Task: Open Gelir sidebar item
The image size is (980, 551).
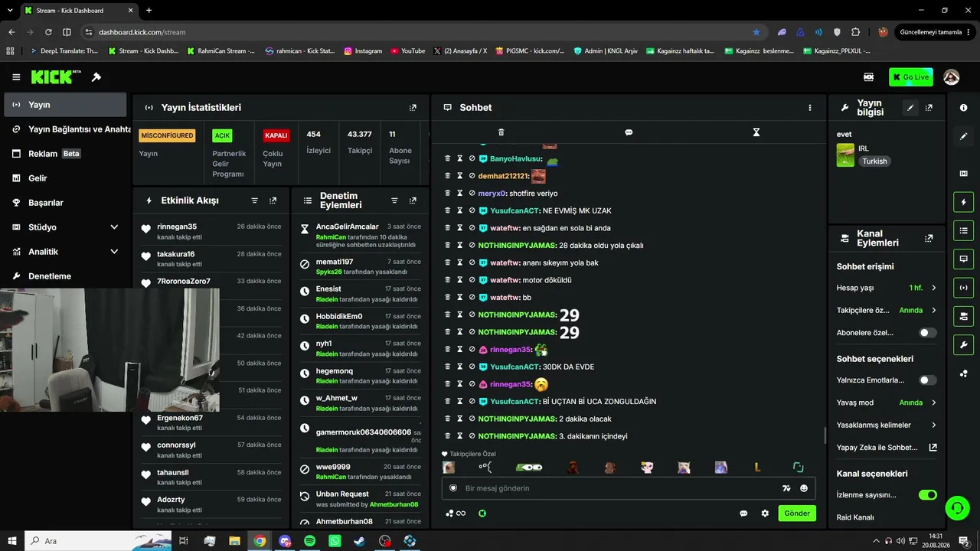Action: [65, 178]
